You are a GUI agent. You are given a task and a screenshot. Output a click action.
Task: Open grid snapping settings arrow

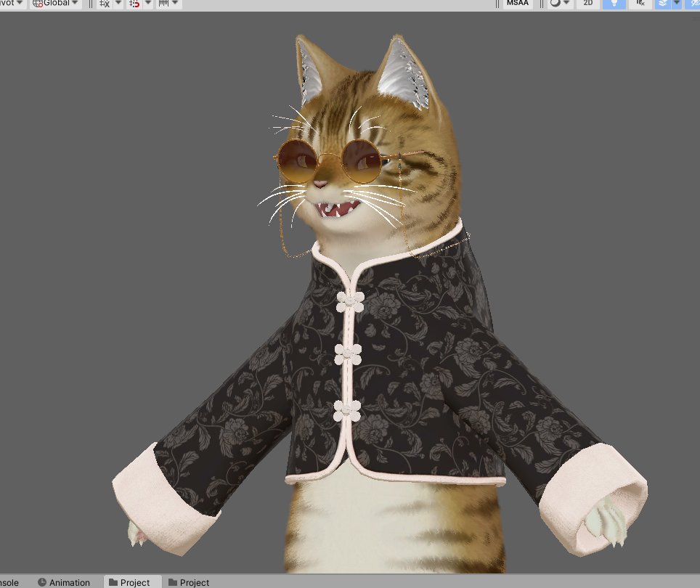[148, 3]
